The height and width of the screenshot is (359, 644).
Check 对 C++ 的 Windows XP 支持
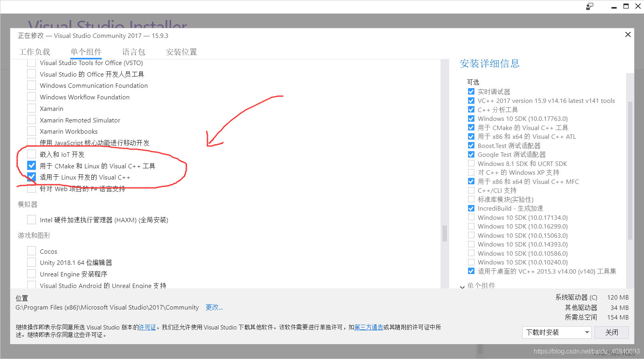471,172
